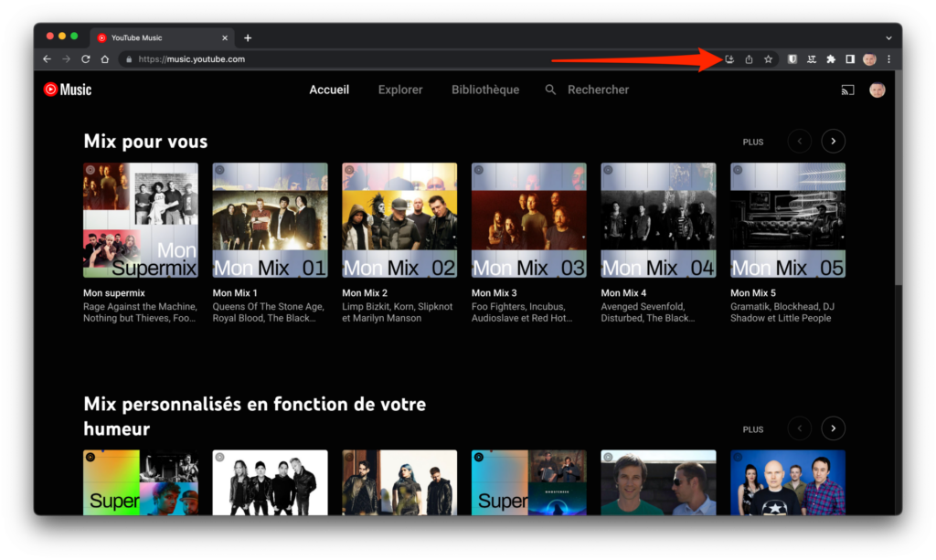
Task: Click the search magnifier icon
Action: point(550,90)
